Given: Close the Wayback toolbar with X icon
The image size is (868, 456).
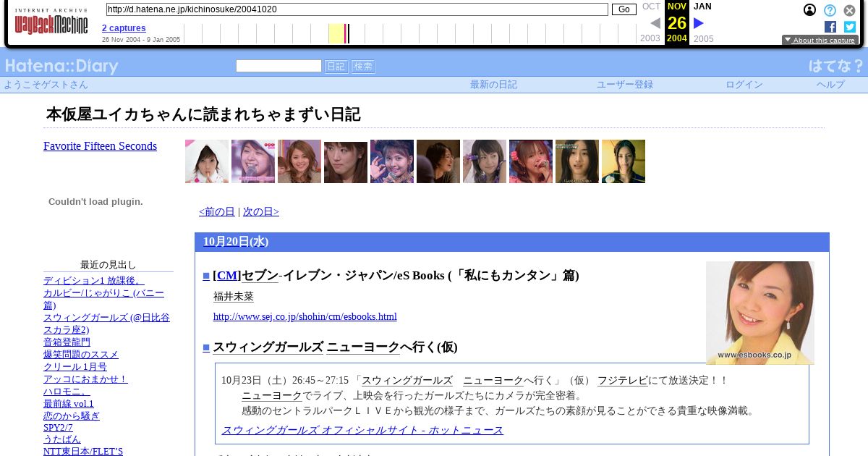Looking at the screenshot, I should coord(850,10).
